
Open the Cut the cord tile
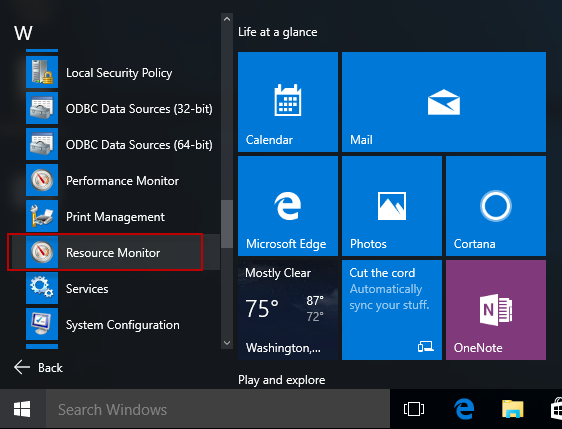click(x=392, y=310)
